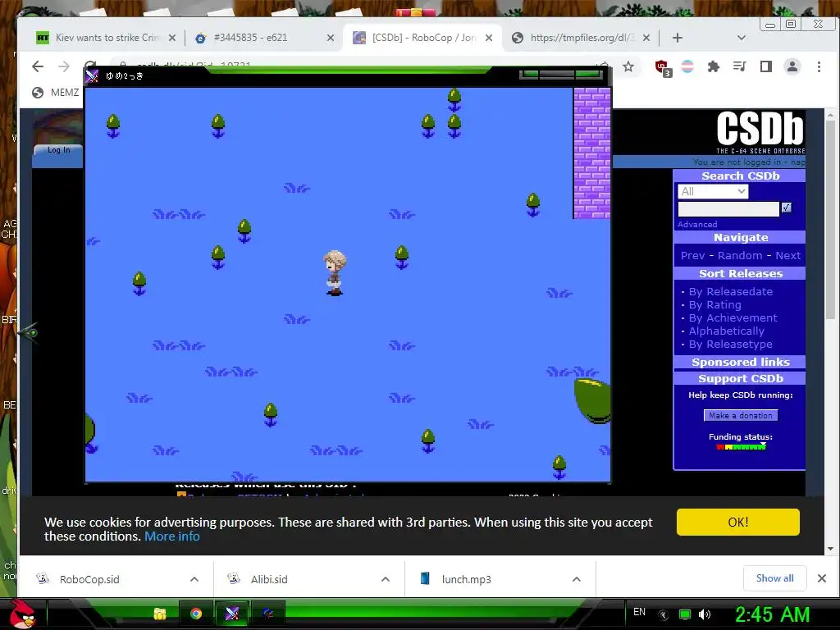Expand options chevron for Alibi.sid

[386, 579]
